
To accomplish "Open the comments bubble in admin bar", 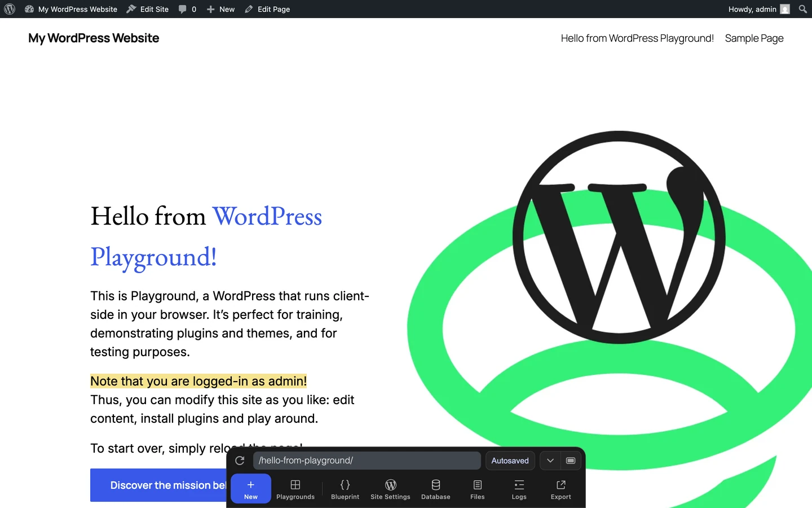I will point(187,9).
